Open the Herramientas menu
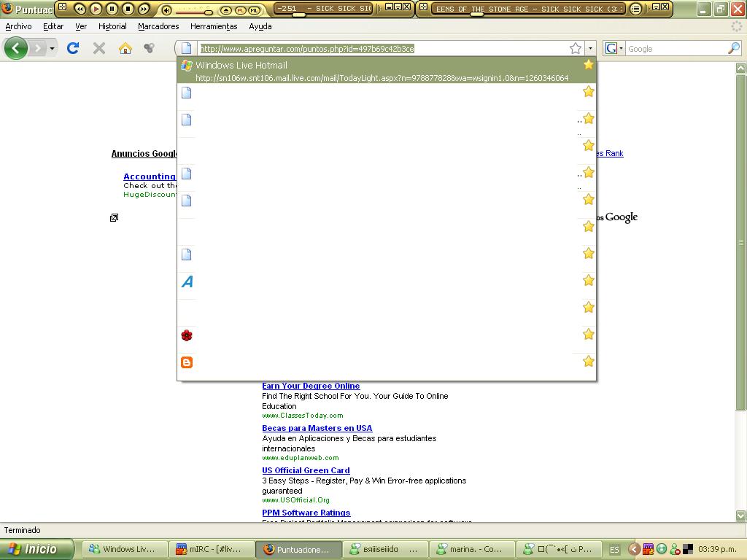Viewport: 747px width, 560px height. (x=214, y=26)
